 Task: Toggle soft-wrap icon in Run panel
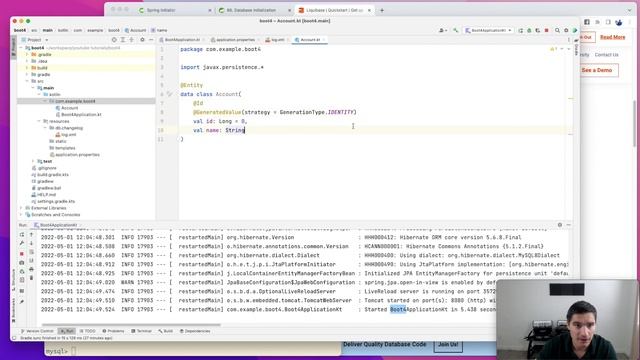tap(31, 252)
